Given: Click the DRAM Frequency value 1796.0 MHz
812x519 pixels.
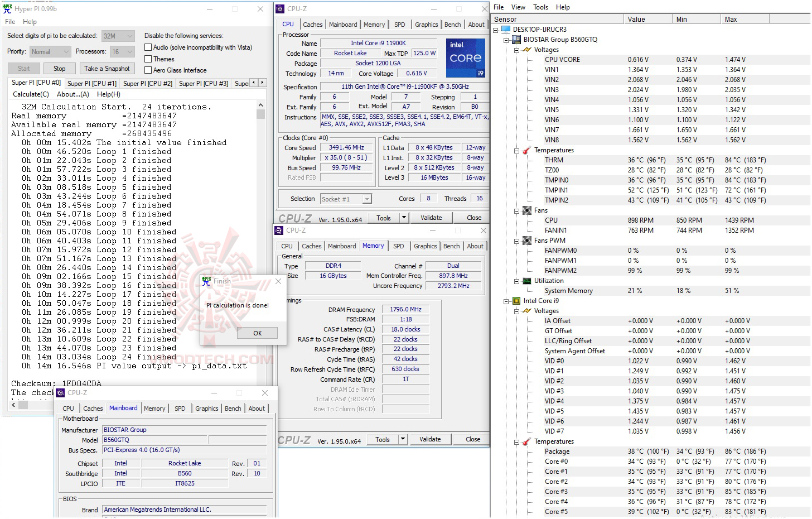Looking at the screenshot, I should coord(405,309).
